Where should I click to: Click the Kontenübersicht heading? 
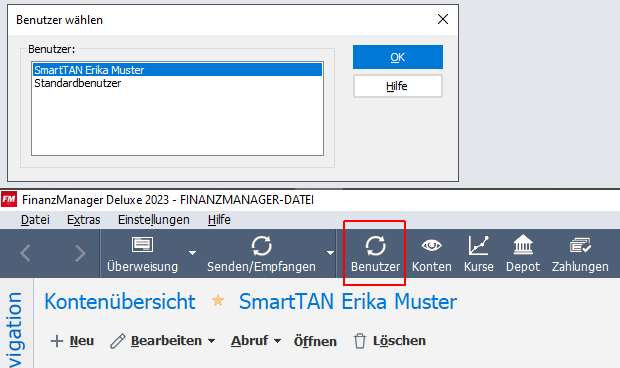tap(120, 301)
